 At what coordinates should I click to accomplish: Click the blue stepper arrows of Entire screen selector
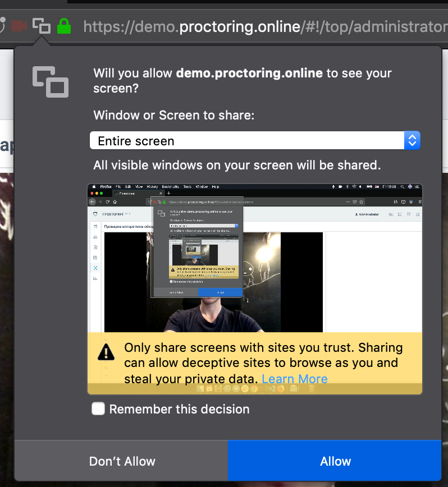(412, 141)
